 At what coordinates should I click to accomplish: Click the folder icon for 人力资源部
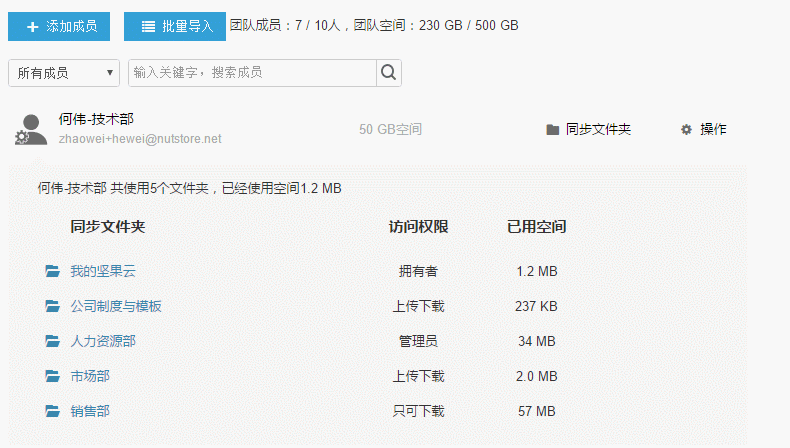(52, 341)
